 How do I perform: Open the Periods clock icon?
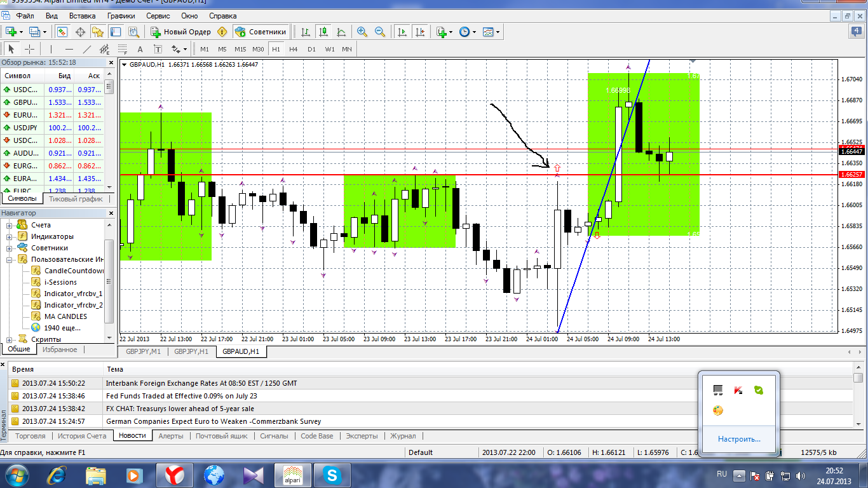click(465, 32)
